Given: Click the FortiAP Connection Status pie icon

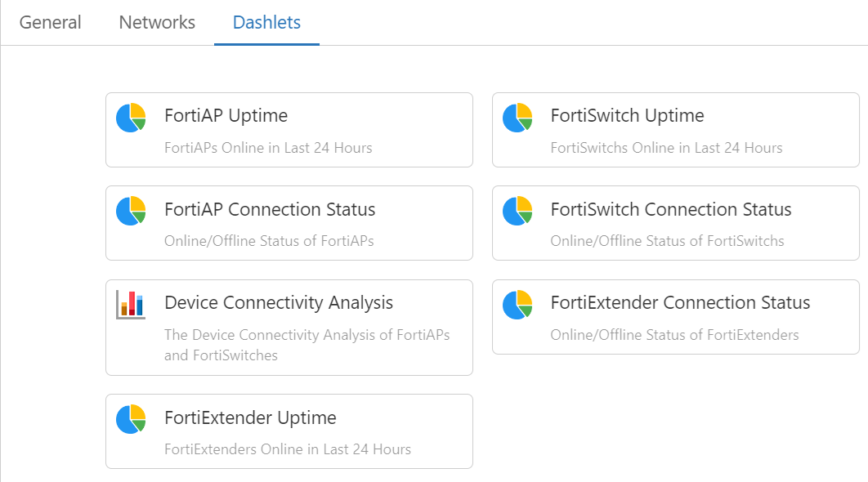Looking at the screenshot, I should tap(131, 211).
